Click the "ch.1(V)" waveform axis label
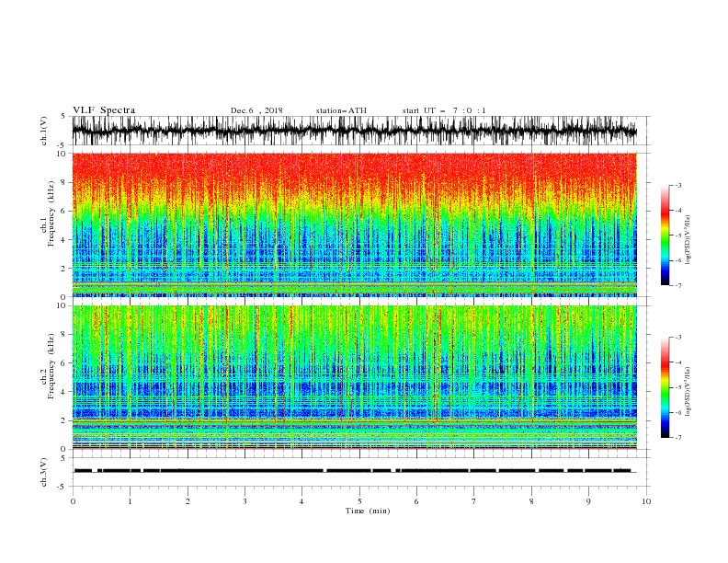This screenshot has height=563, width=728. point(44,131)
